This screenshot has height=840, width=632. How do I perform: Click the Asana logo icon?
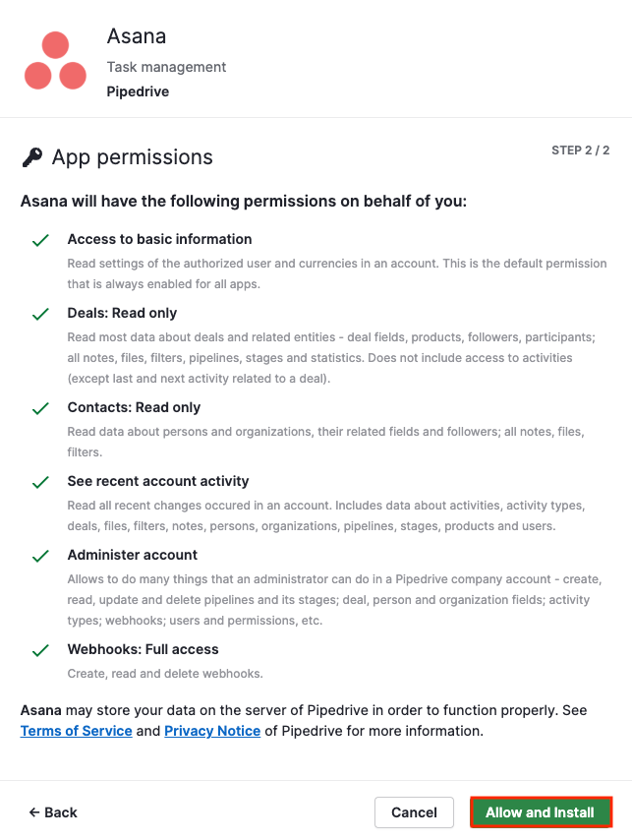55,61
